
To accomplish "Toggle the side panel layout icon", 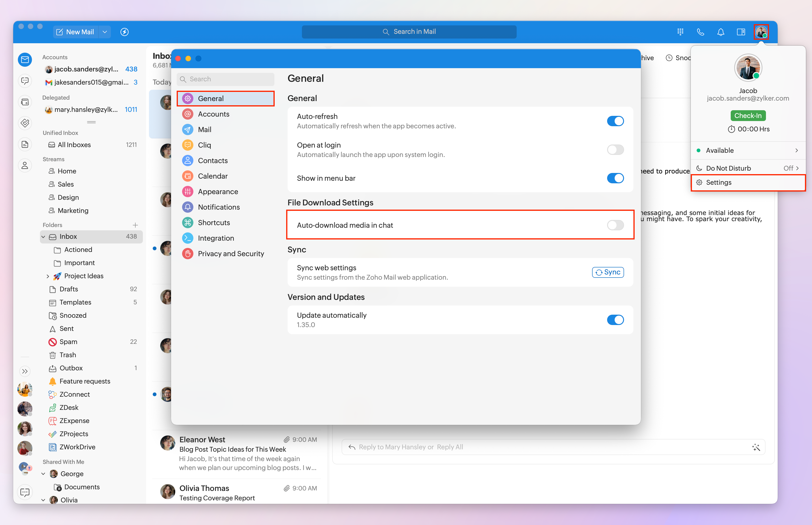I will click(x=741, y=32).
